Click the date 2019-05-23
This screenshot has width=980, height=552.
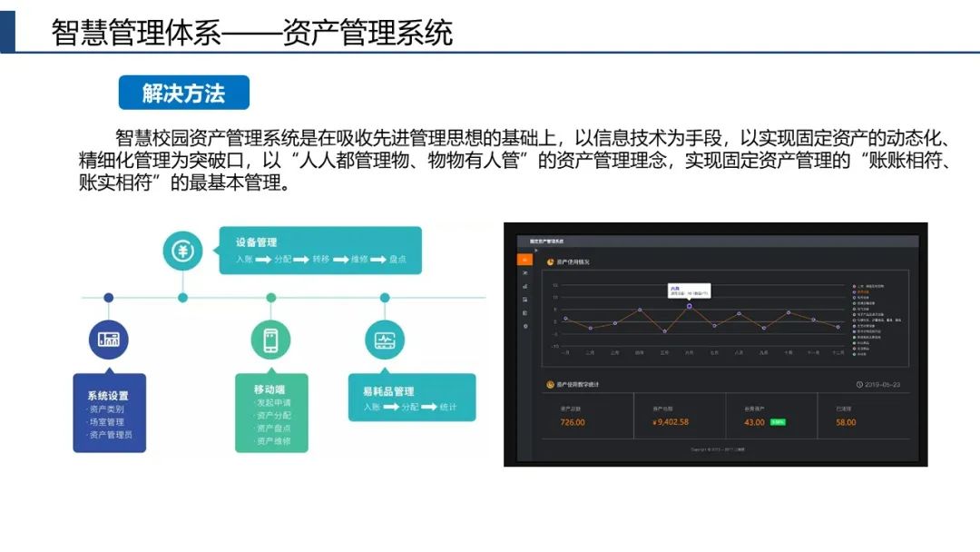pos(883,384)
